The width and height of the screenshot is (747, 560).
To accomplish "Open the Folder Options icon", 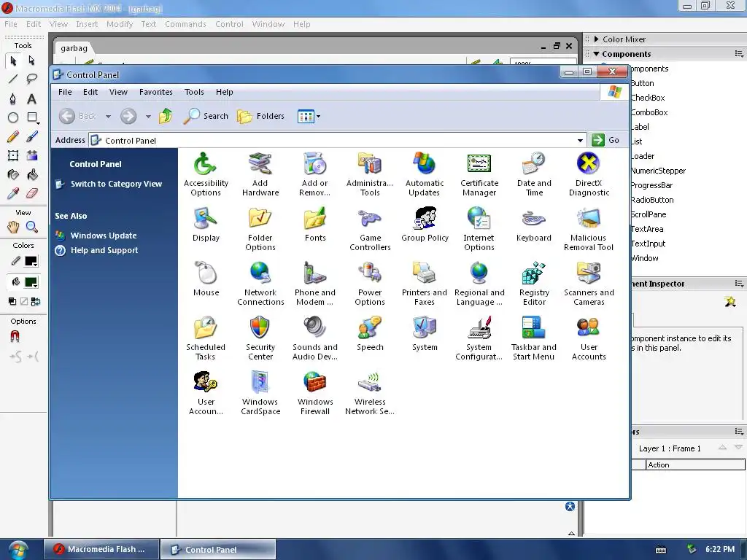I will (260, 229).
